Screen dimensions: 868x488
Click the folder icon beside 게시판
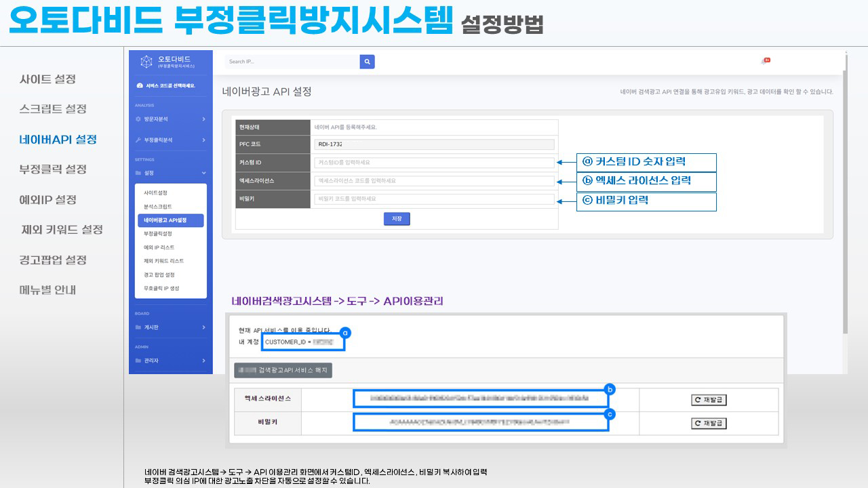click(x=138, y=327)
